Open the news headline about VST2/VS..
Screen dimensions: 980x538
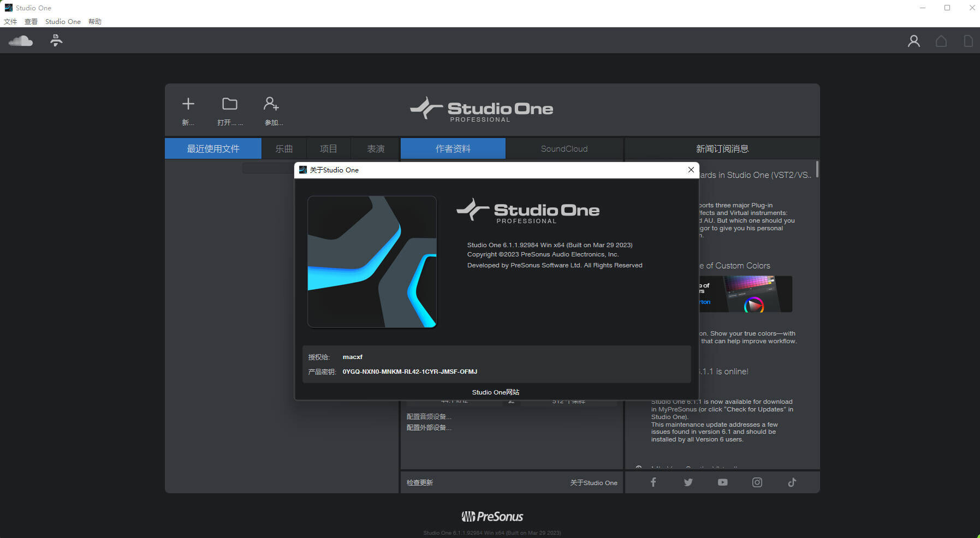756,175
